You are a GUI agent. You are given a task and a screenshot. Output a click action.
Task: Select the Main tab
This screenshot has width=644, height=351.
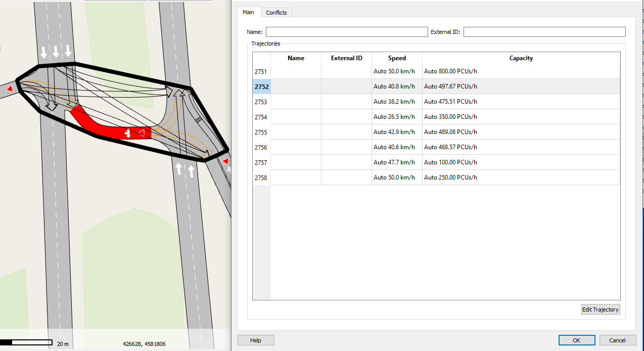248,12
